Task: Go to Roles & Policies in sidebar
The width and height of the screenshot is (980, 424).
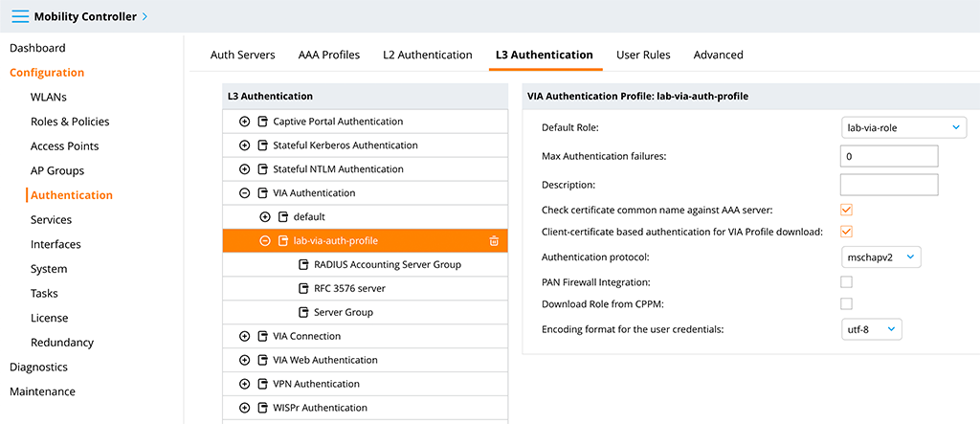Action: point(70,122)
